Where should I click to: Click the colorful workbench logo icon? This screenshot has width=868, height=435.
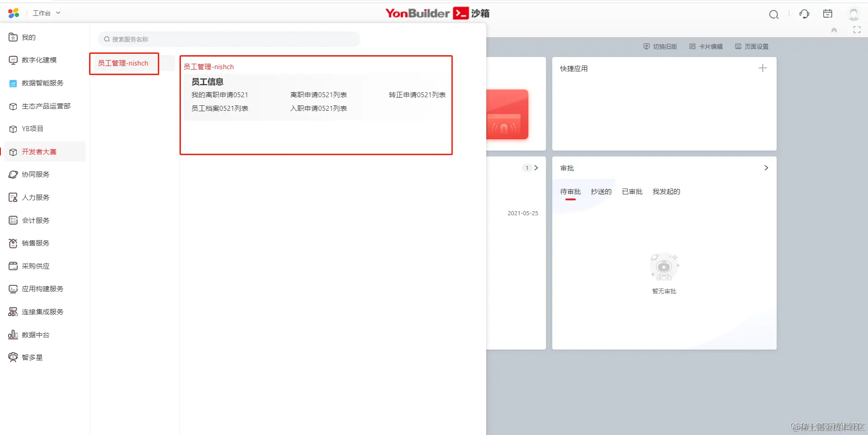point(14,13)
